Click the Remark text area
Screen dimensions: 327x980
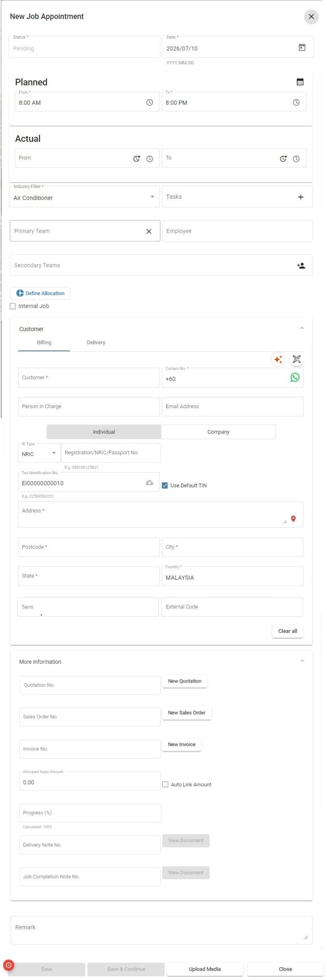162,930
